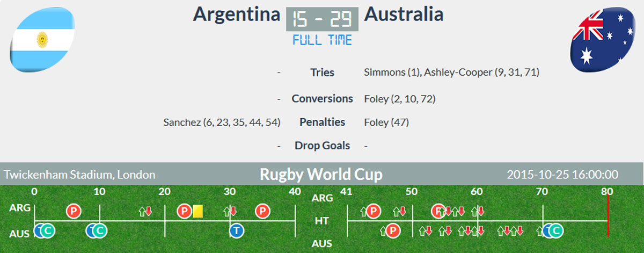Click Australia's 2nd-minute conversion marker
This screenshot has height=253, width=644.
click(48, 231)
